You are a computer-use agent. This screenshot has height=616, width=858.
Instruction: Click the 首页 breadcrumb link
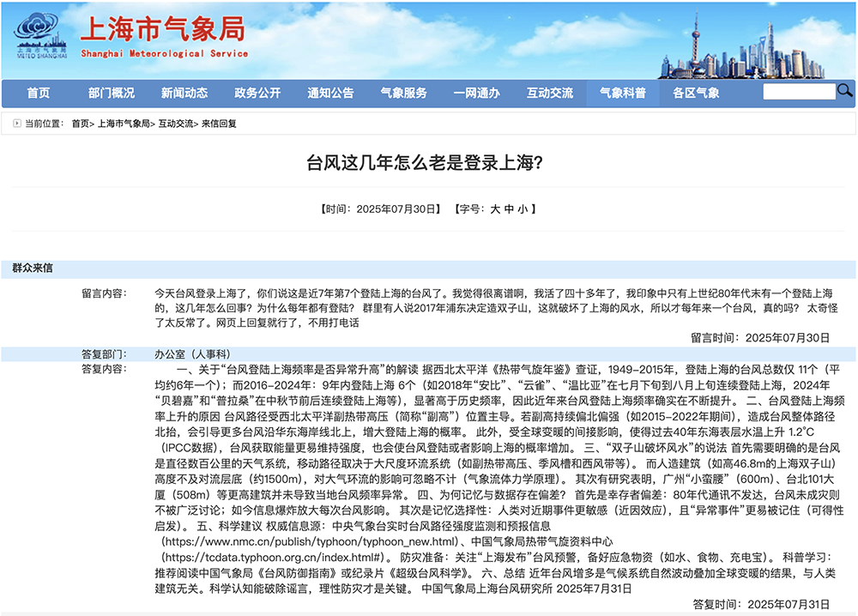coord(80,124)
